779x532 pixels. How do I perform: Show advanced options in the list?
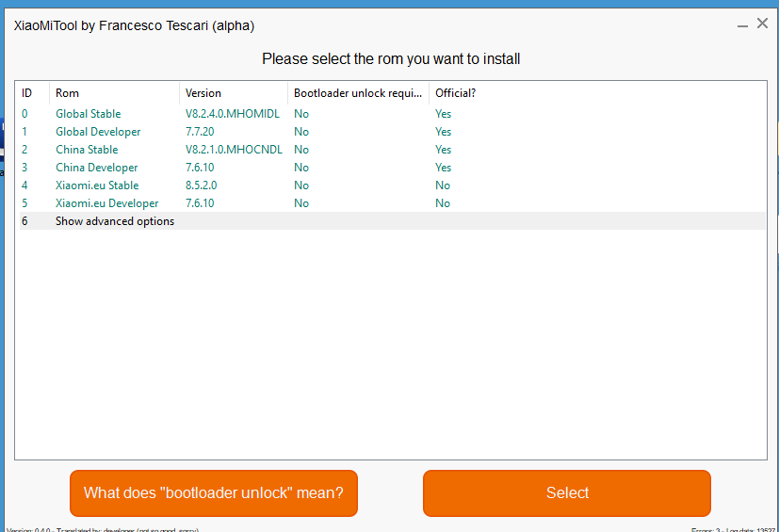pos(114,221)
